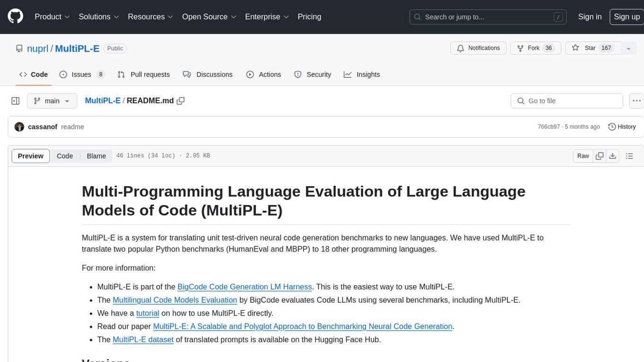Open the MultiPL-E paper link
This screenshot has height=362, width=644.
(303, 326)
